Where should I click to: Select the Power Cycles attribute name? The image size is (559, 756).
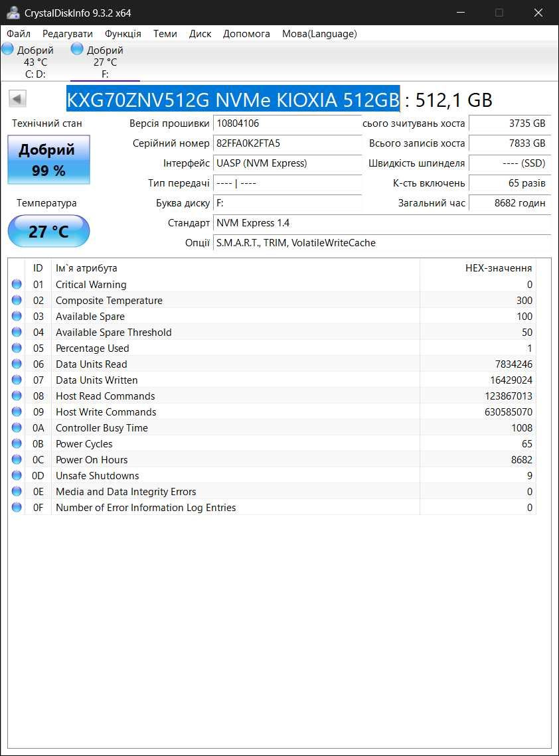tap(84, 443)
